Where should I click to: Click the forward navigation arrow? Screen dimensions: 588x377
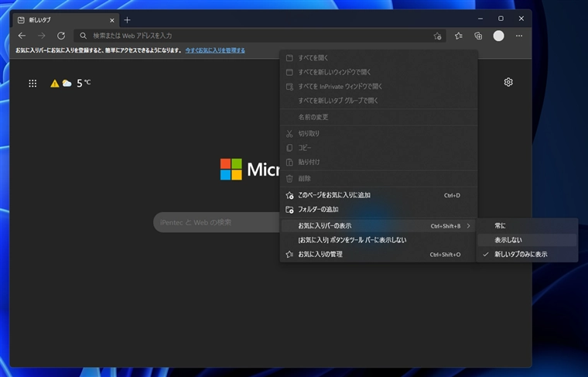point(41,36)
